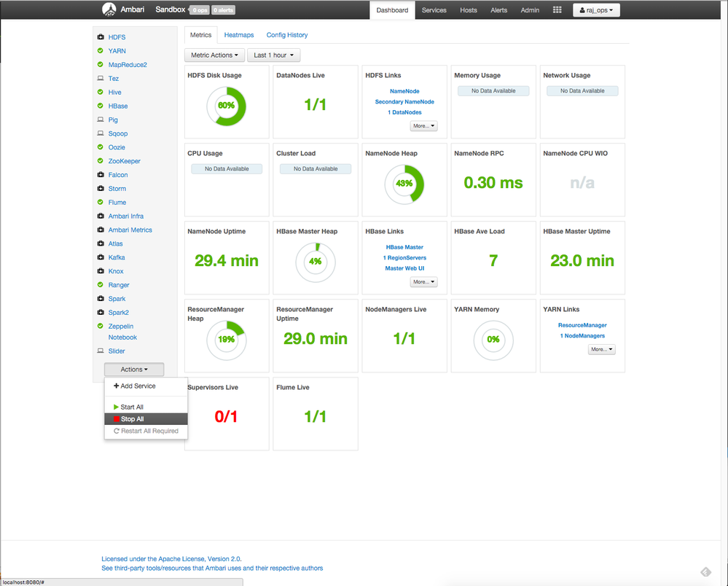The image size is (728, 586).
Task: Click the HDFS maintenance status icon
Action: click(101, 37)
